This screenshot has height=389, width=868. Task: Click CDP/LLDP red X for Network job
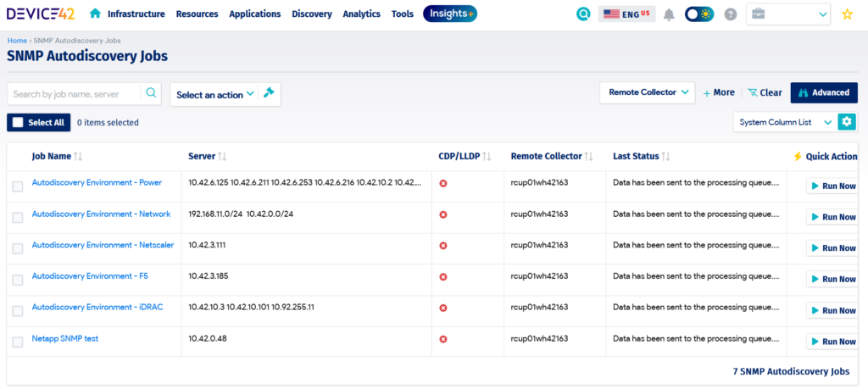(442, 214)
